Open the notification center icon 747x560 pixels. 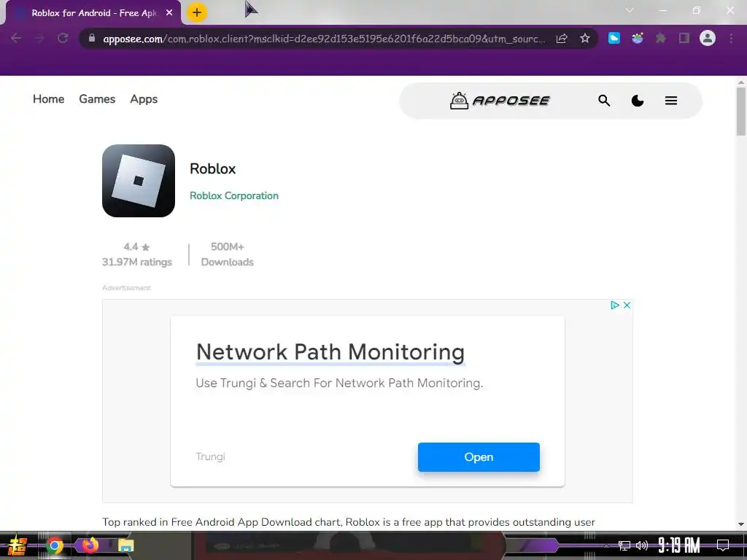tap(723, 545)
